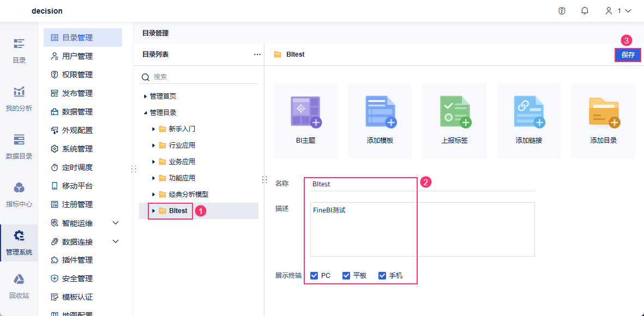This screenshot has height=316, width=644.
Task: Open 权限管理 menu item
Action: tap(83, 75)
